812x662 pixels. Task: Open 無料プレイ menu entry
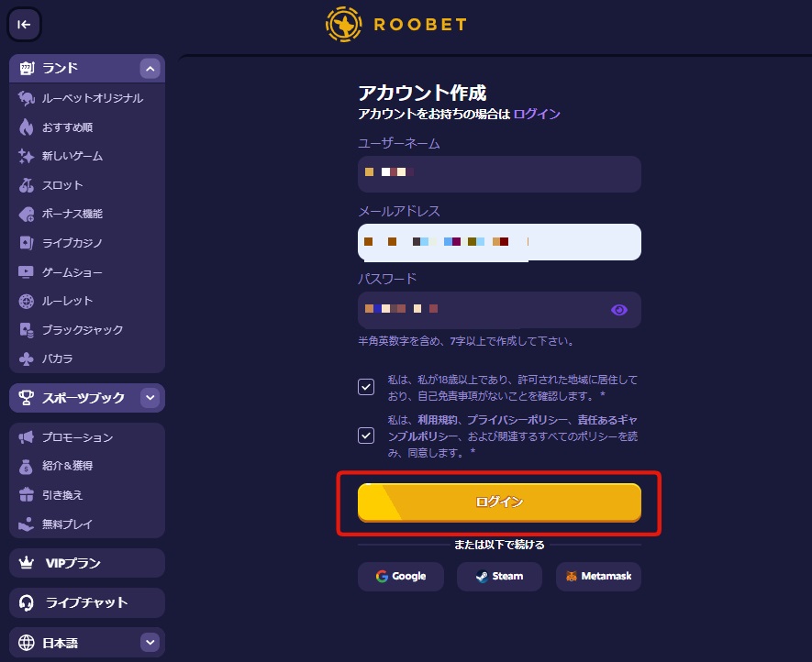click(87, 524)
